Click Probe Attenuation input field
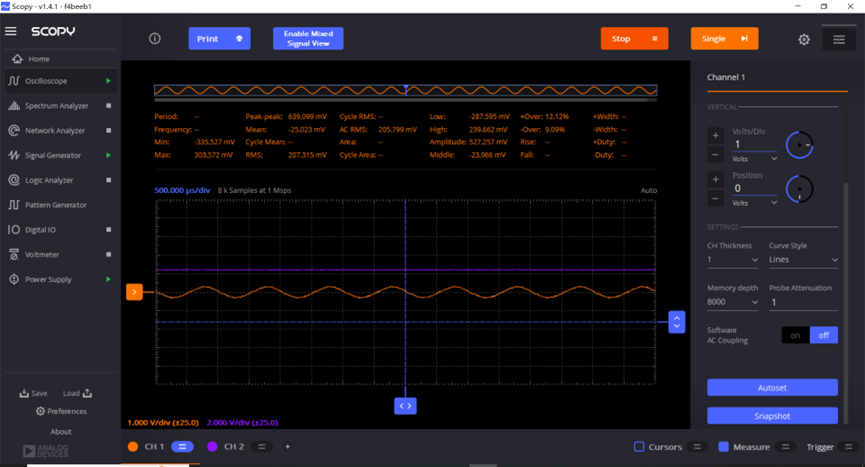The image size is (865, 467). [803, 302]
